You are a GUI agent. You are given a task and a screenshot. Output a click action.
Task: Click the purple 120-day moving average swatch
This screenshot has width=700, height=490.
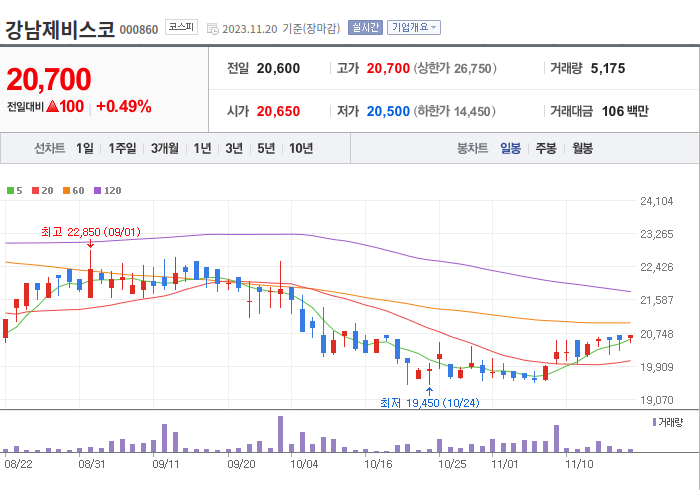(x=97, y=191)
